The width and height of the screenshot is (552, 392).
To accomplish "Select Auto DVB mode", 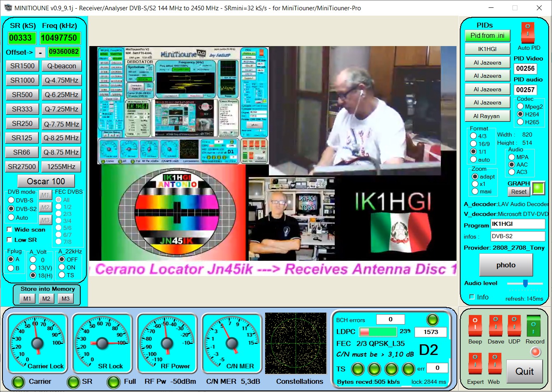I will (x=12, y=218).
